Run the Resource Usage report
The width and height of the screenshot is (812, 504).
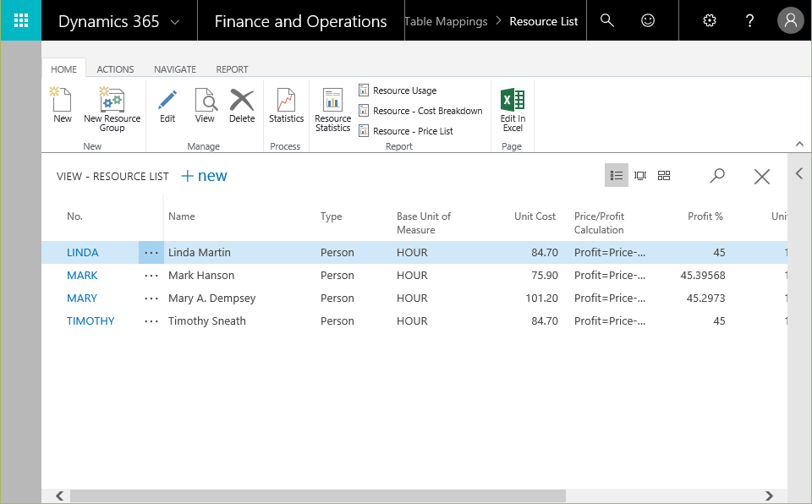click(x=398, y=90)
